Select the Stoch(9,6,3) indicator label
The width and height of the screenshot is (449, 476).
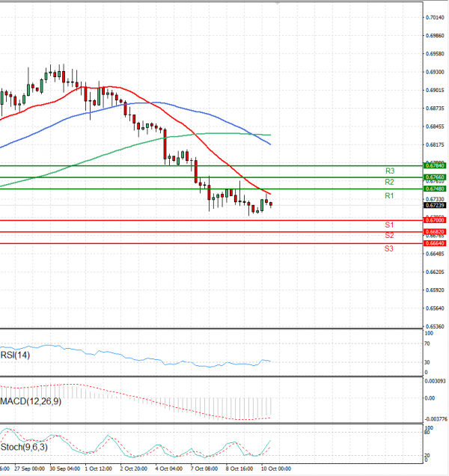[x=22, y=448]
